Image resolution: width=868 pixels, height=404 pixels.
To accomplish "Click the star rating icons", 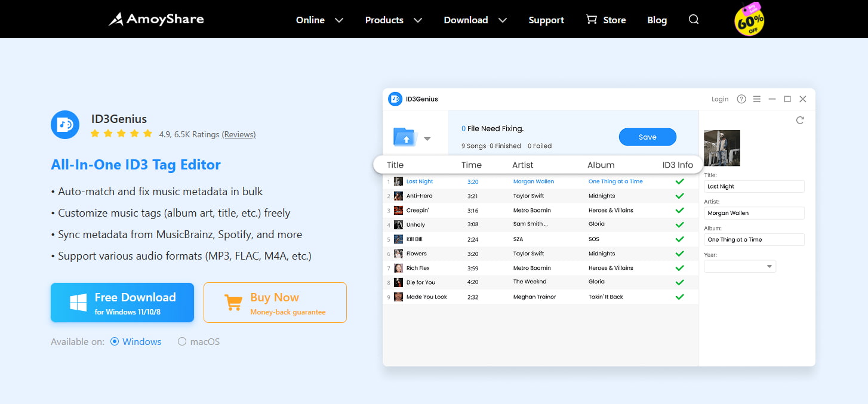I will (121, 134).
